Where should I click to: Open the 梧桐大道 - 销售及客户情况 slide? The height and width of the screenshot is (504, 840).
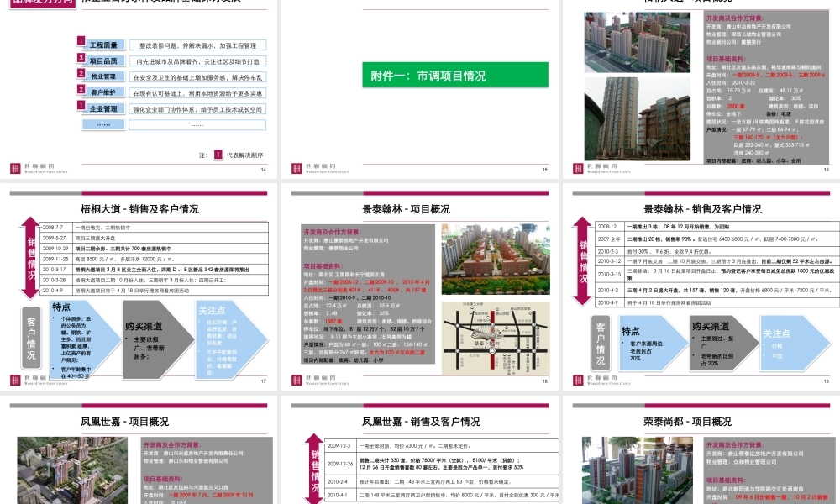(x=139, y=286)
